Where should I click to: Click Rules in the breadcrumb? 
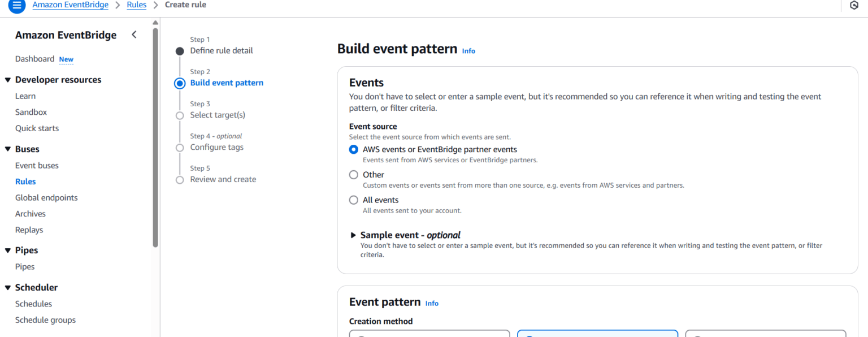(x=136, y=5)
